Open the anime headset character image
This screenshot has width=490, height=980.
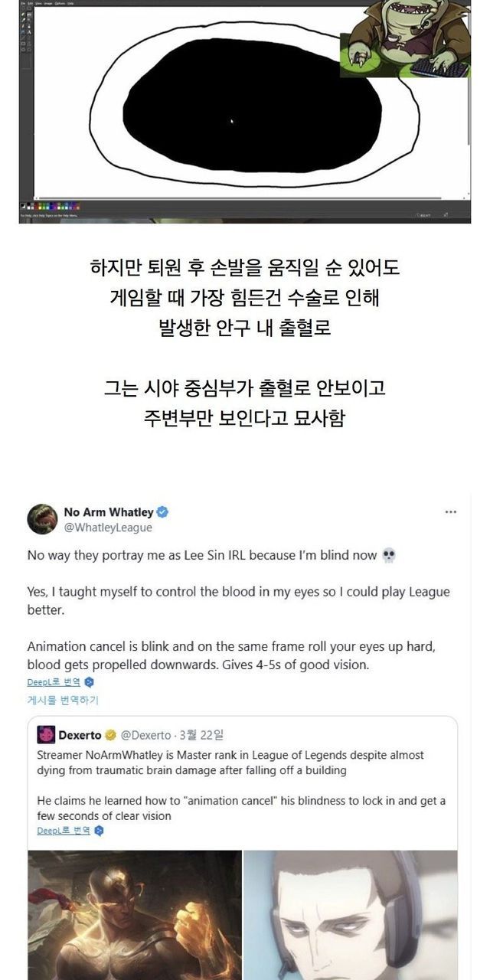[x=351, y=915]
